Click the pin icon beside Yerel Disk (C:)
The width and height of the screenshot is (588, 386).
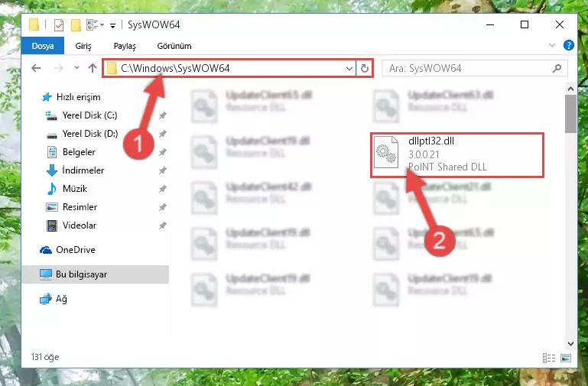pyautogui.click(x=162, y=115)
